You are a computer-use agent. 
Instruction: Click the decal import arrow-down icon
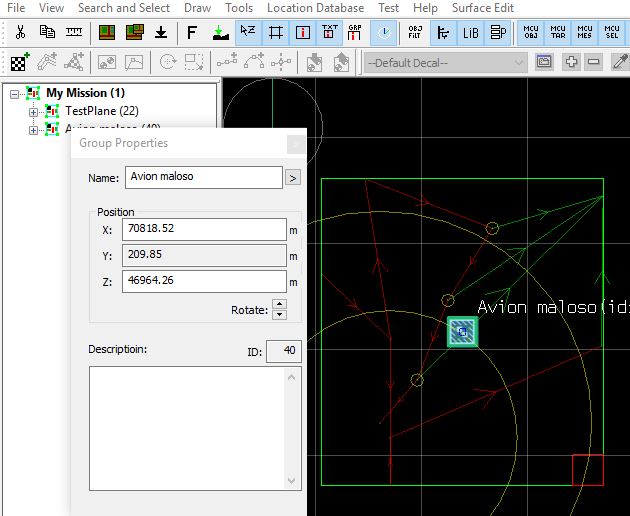point(314,63)
